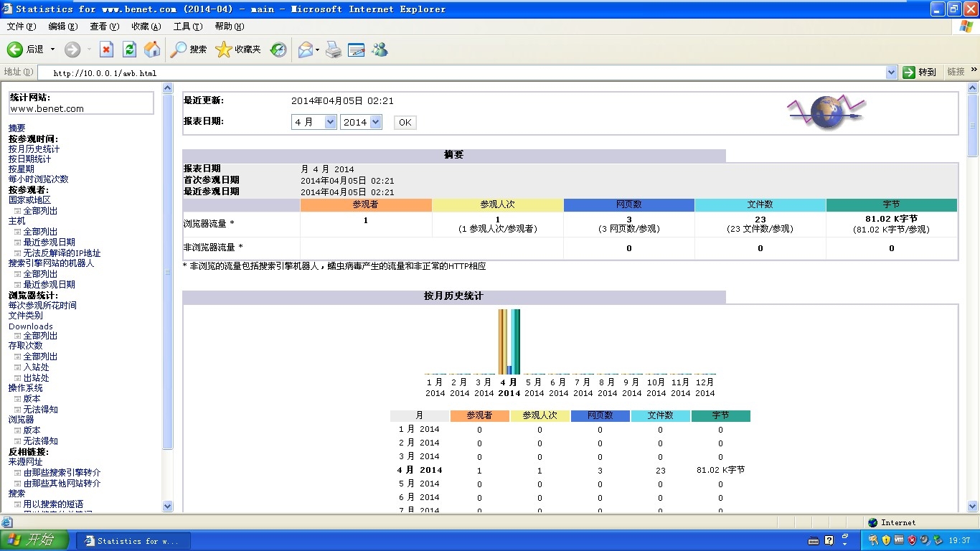Open the Search (搜索) toolbar button
The image size is (980, 551).
[189, 50]
